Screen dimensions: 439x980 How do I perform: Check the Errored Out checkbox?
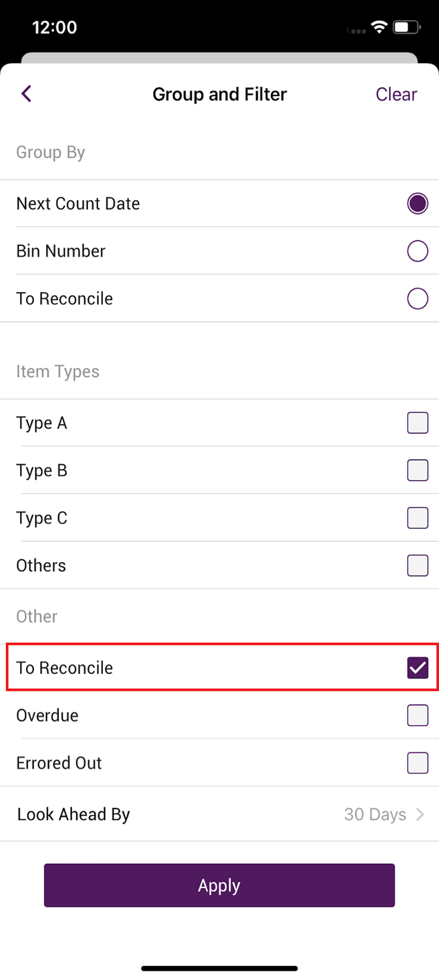(x=418, y=763)
